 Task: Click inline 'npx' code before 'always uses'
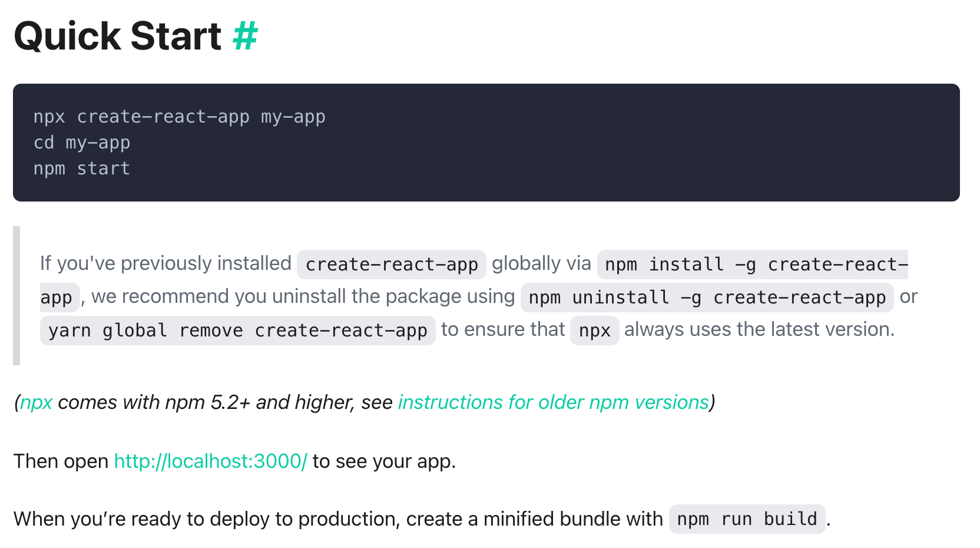pyautogui.click(x=595, y=331)
